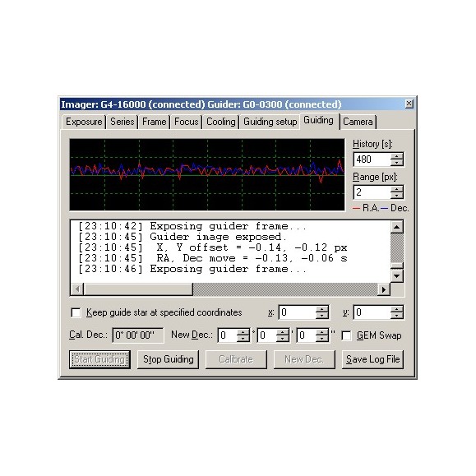Decrease the y coordinate spinner

[x=396, y=316]
